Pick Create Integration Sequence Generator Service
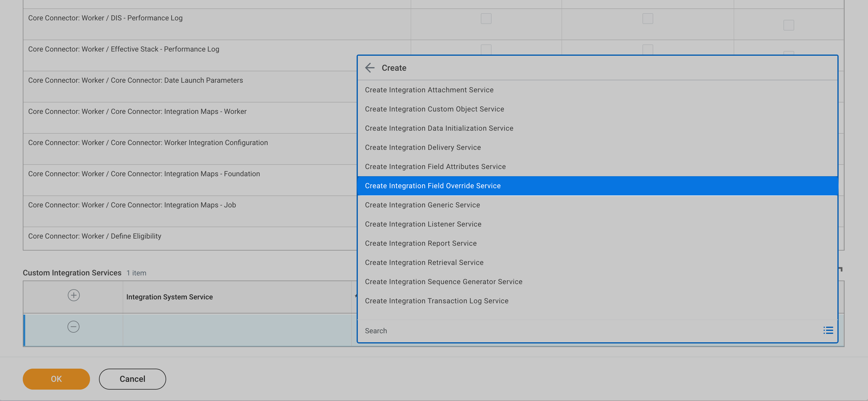Viewport: 868px width, 401px height. click(443, 282)
